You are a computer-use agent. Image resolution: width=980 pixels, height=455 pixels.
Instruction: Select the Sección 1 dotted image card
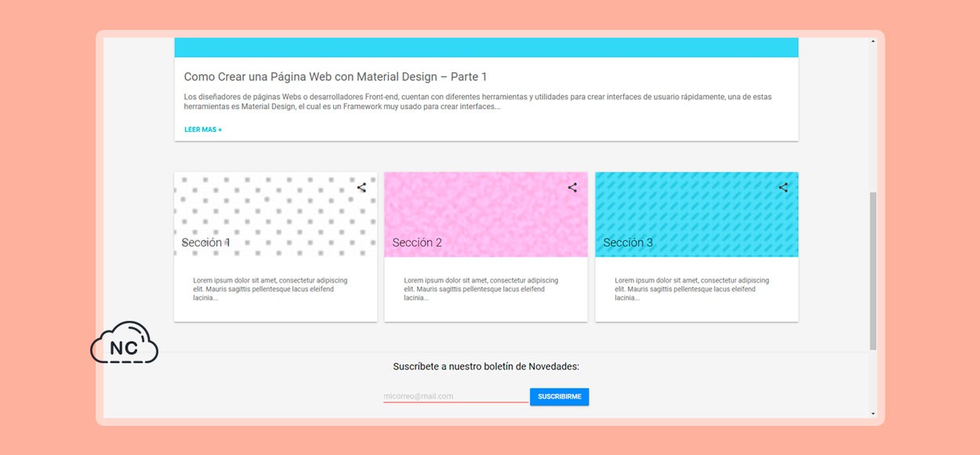pos(275,214)
